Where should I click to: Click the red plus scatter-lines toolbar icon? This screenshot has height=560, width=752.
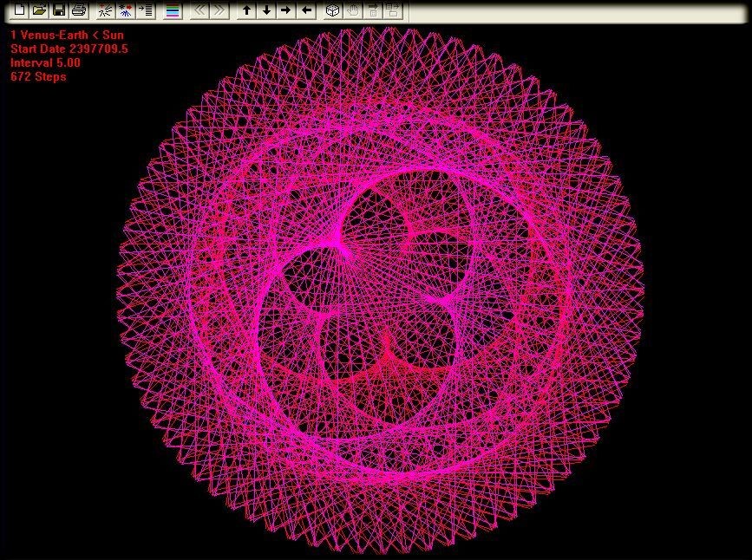pyautogui.click(x=106, y=10)
